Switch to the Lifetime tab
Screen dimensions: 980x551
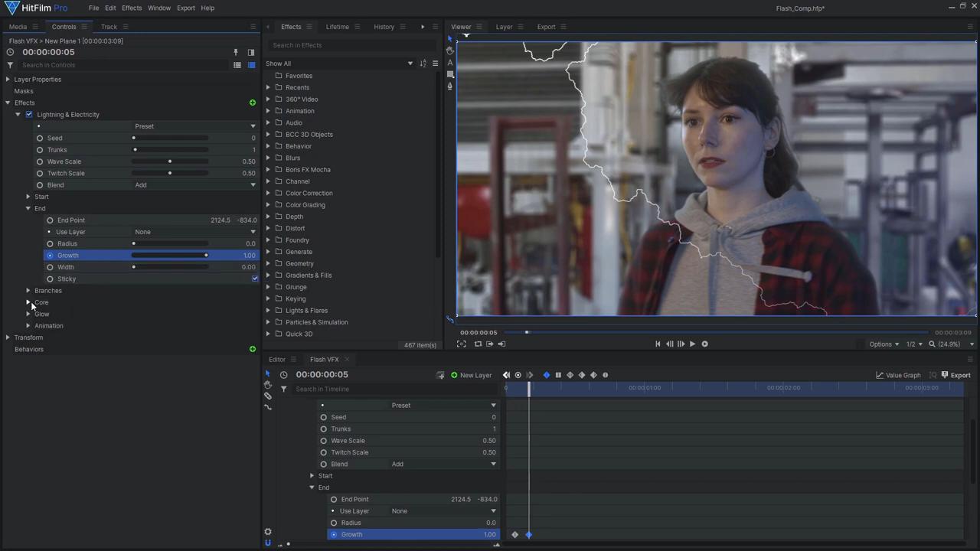tap(338, 27)
